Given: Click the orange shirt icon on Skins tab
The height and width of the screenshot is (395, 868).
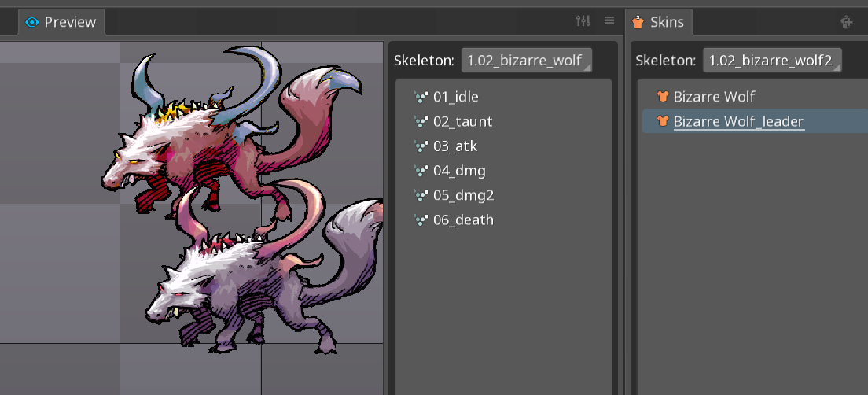Looking at the screenshot, I should click(x=638, y=22).
